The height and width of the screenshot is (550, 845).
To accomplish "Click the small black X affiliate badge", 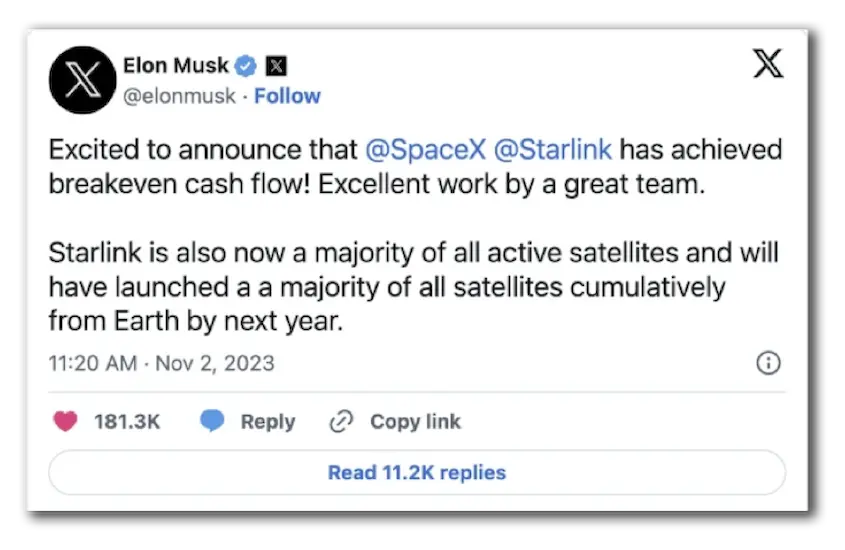I will point(277,67).
